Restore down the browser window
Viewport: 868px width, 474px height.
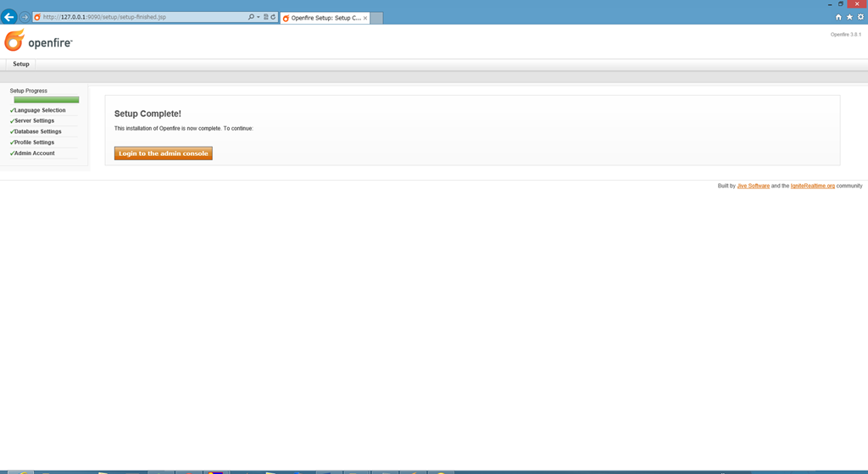pos(840,4)
